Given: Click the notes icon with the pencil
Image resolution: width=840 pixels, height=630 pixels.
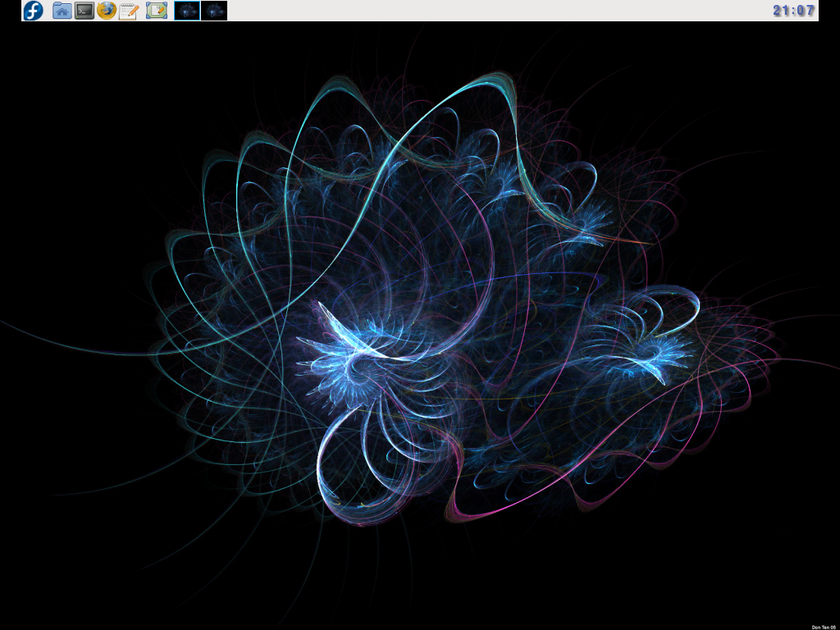Looking at the screenshot, I should [x=129, y=11].
